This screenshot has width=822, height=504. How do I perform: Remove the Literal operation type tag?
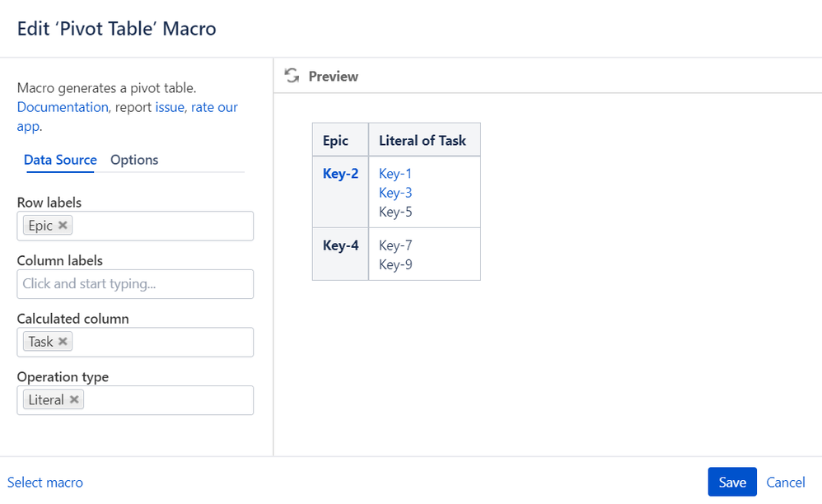point(74,400)
